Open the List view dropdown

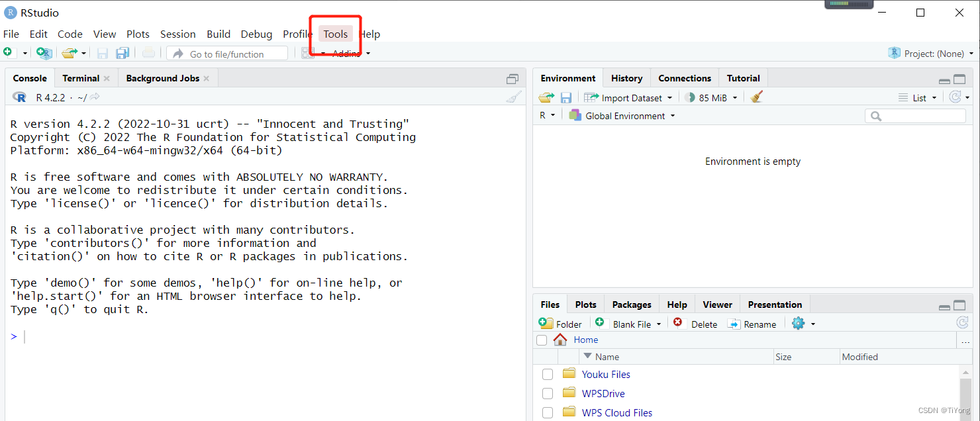(x=918, y=97)
